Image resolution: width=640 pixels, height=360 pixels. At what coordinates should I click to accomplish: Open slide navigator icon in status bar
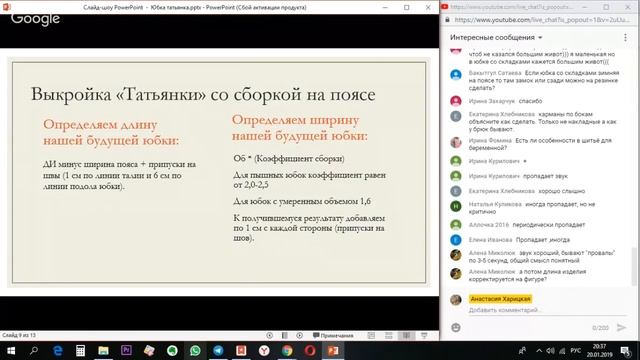click(284, 336)
